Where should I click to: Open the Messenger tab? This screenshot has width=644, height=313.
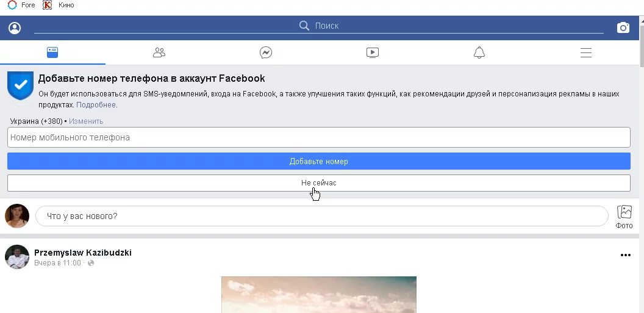click(x=266, y=52)
